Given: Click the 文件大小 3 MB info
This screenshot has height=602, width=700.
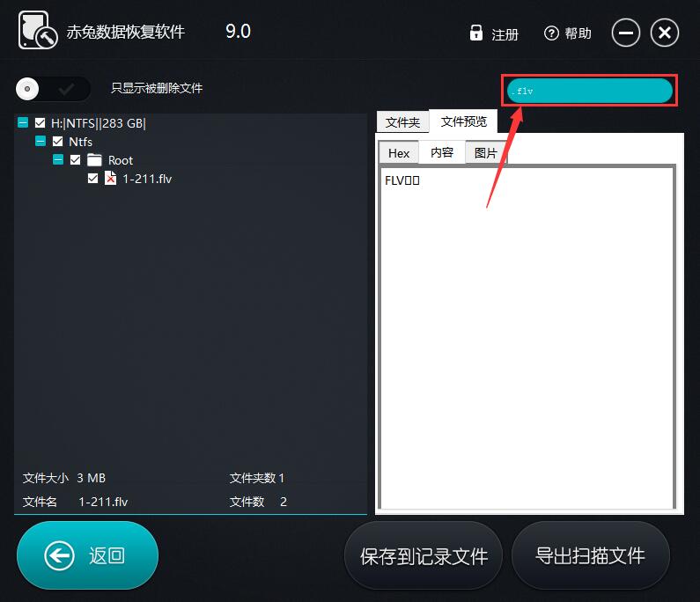Looking at the screenshot, I should pyautogui.click(x=64, y=478).
